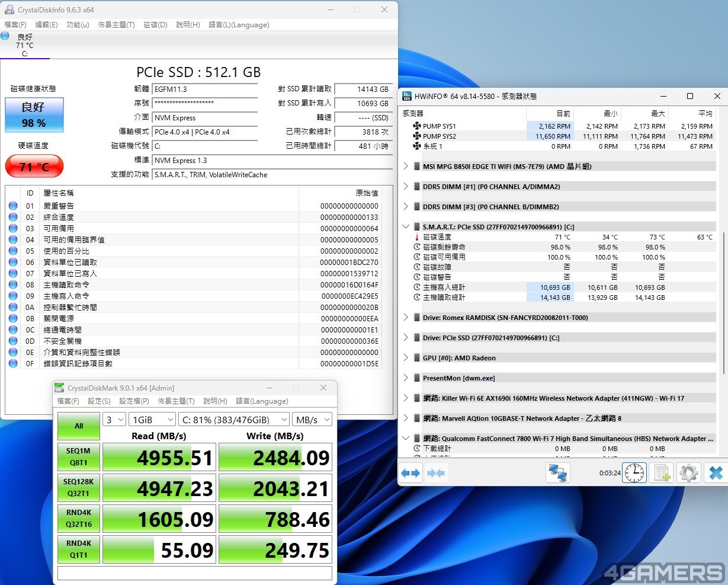The image size is (728, 585).
Task: Open CrystalDiskMark 設定檔(P) menu
Action: click(x=134, y=401)
